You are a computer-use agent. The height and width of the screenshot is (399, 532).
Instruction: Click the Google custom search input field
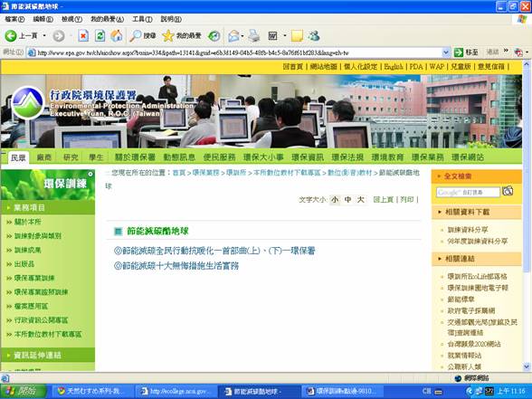[x=468, y=192]
